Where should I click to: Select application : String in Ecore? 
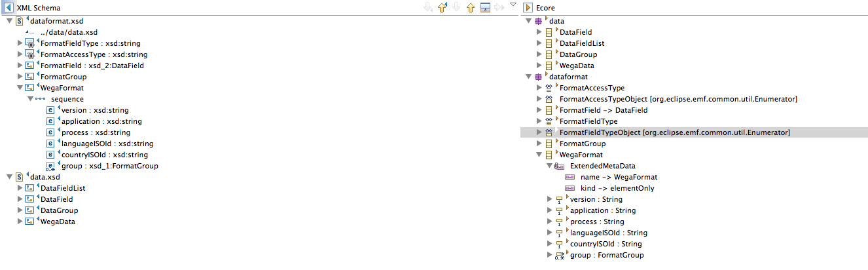[x=603, y=210]
